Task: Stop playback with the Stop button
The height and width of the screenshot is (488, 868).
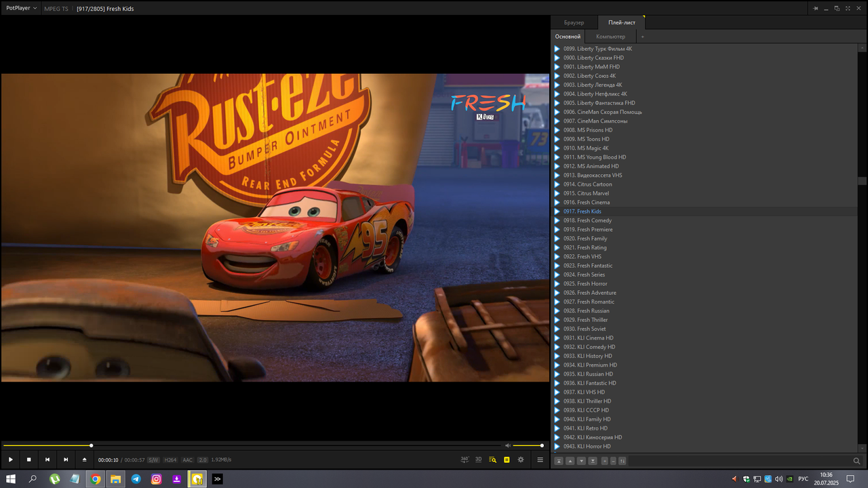Action: (x=29, y=460)
